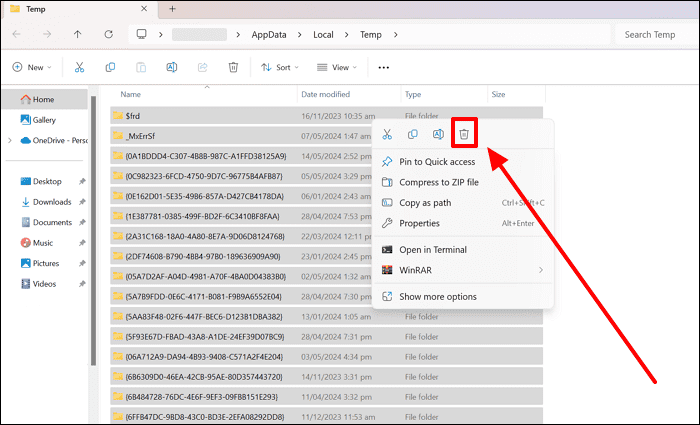Expand the OneDrive tree node
The width and height of the screenshot is (700, 425).
point(9,141)
